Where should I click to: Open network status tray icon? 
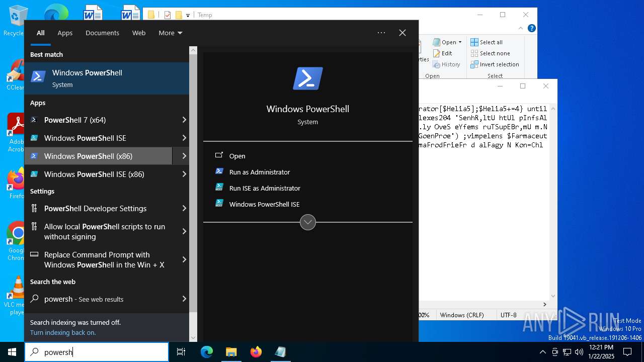point(567,352)
